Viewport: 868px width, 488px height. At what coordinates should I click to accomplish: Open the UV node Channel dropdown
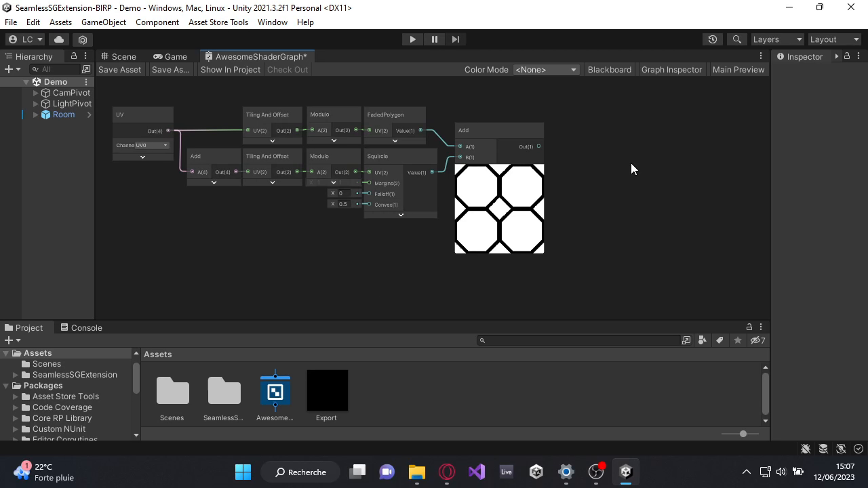pyautogui.click(x=152, y=145)
